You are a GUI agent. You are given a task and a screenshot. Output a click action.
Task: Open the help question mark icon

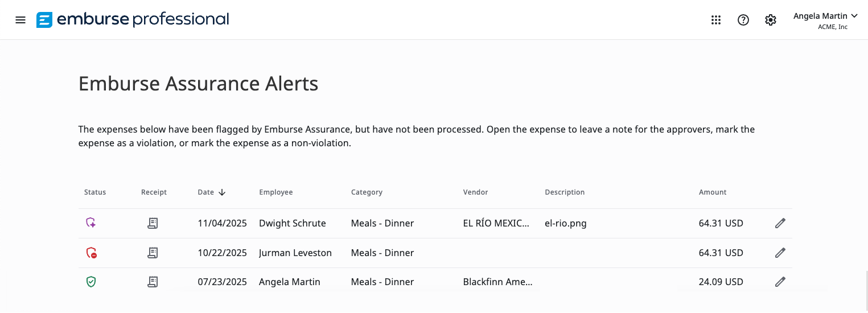click(x=743, y=20)
